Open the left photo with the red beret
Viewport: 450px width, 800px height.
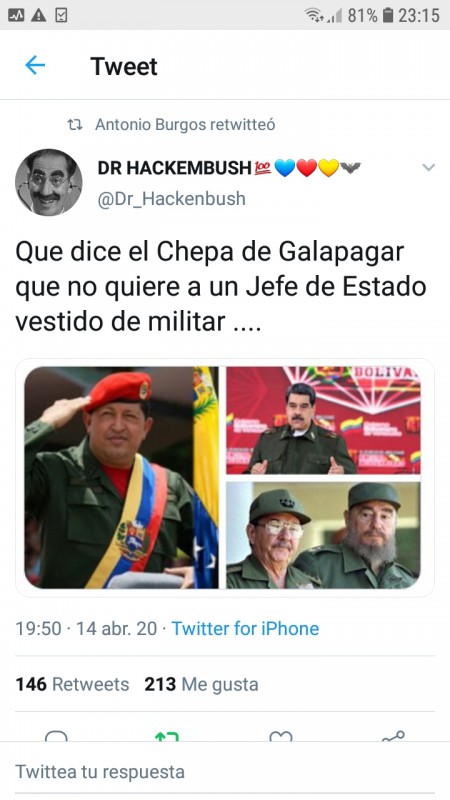[x=121, y=478]
